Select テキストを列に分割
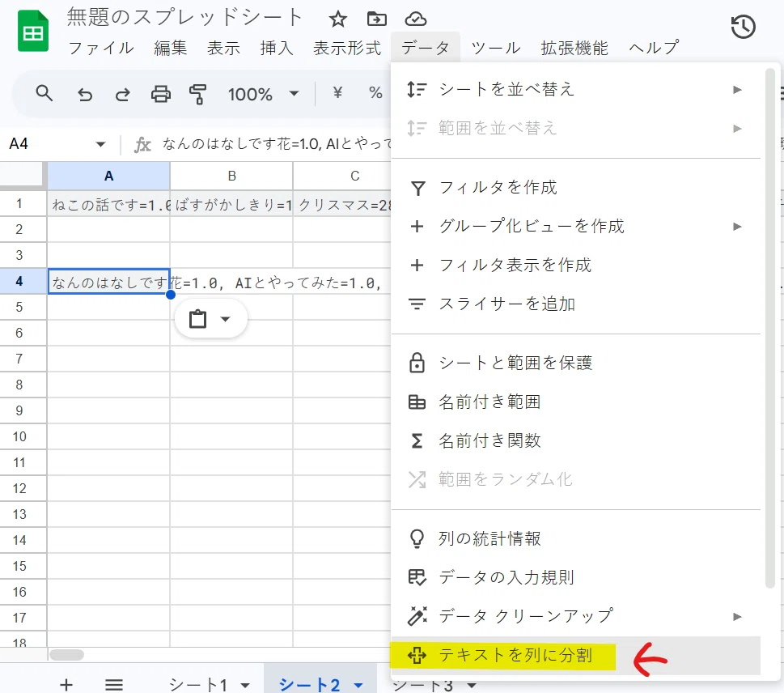Image resolution: width=784 pixels, height=693 pixels. pyautogui.click(x=575, y=656)
